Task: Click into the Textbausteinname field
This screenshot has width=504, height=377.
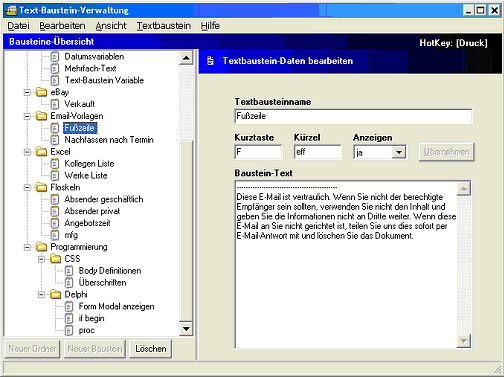Action: (x=353, y=116)
